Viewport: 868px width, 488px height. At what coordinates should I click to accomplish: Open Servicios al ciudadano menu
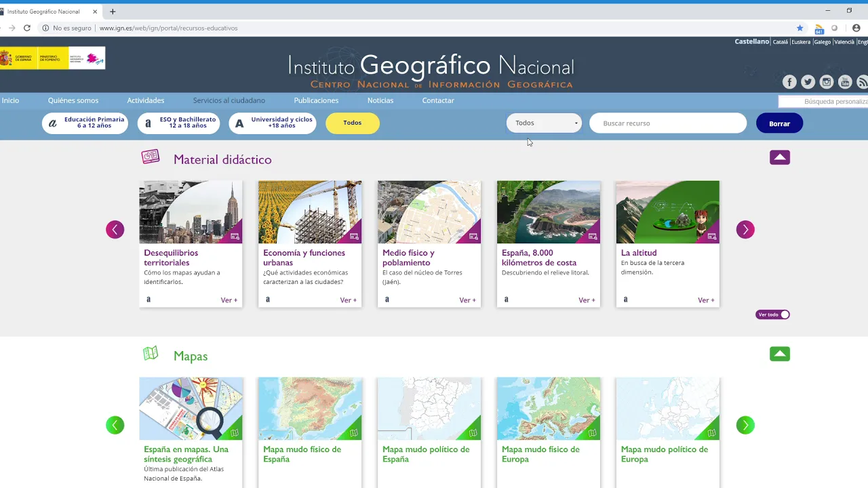pyautogui.click(x=229, y=100)
